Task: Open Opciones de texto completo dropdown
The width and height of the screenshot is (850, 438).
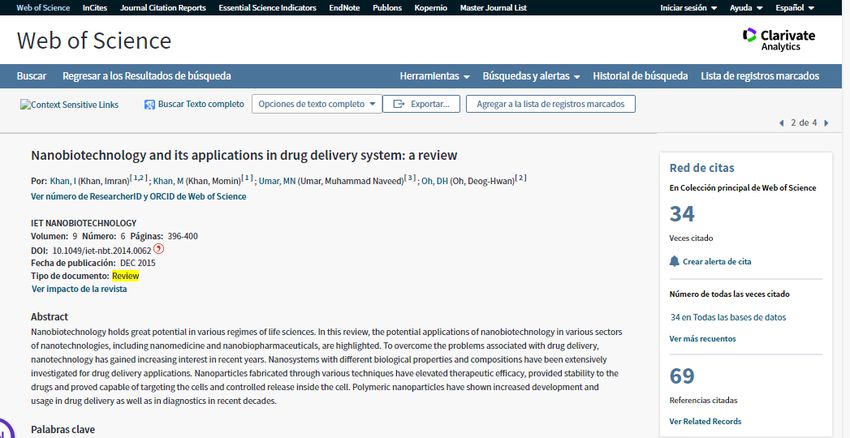Action: point(316,104)
